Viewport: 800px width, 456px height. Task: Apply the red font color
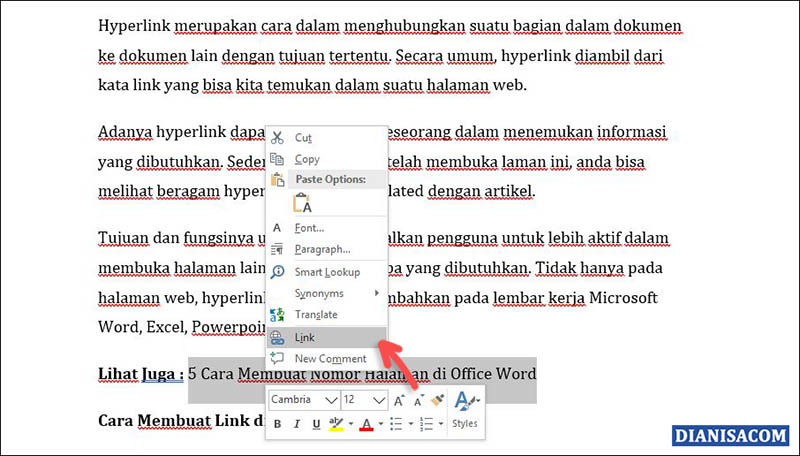tap(366, 424)
